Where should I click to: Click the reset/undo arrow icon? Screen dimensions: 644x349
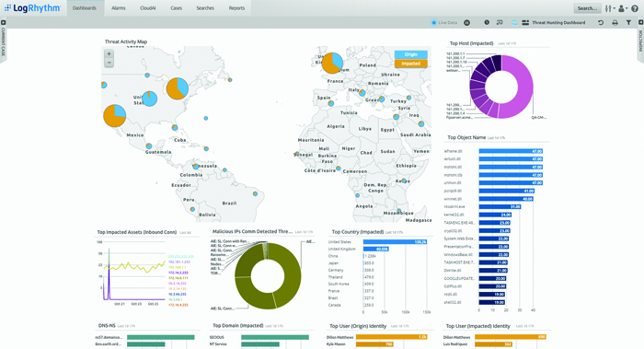pyautogui.click(x=601, y=23)
